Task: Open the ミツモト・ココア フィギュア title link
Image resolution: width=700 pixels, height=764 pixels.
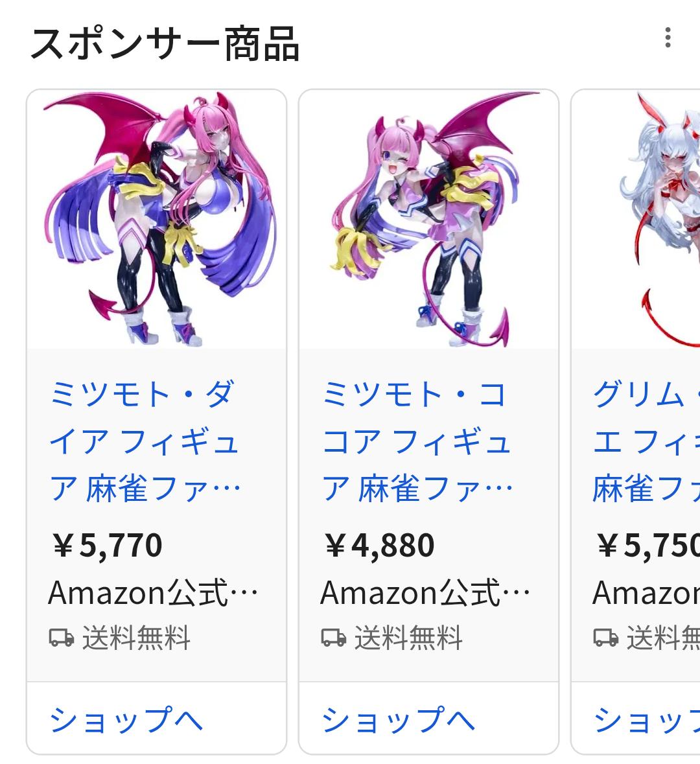Action: 417,441
